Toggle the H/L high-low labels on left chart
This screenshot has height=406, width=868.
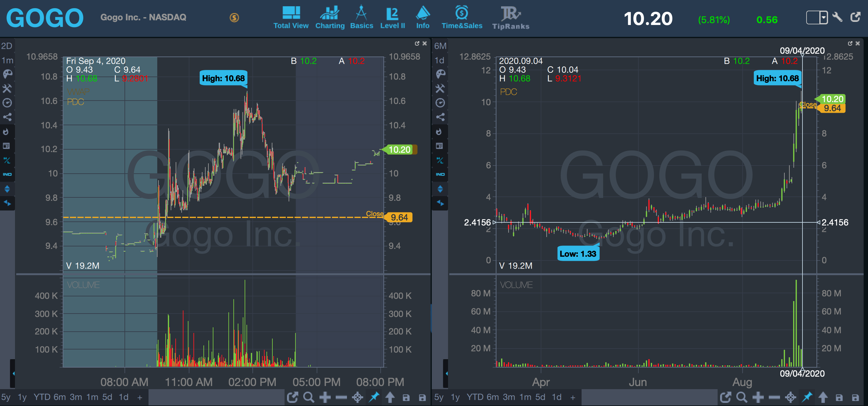[7, 160]
